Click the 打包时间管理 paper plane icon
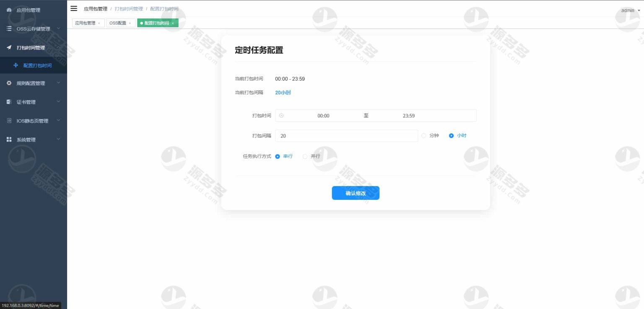The width and height of the screenshot is (644, 309). [x=9, y=47]
